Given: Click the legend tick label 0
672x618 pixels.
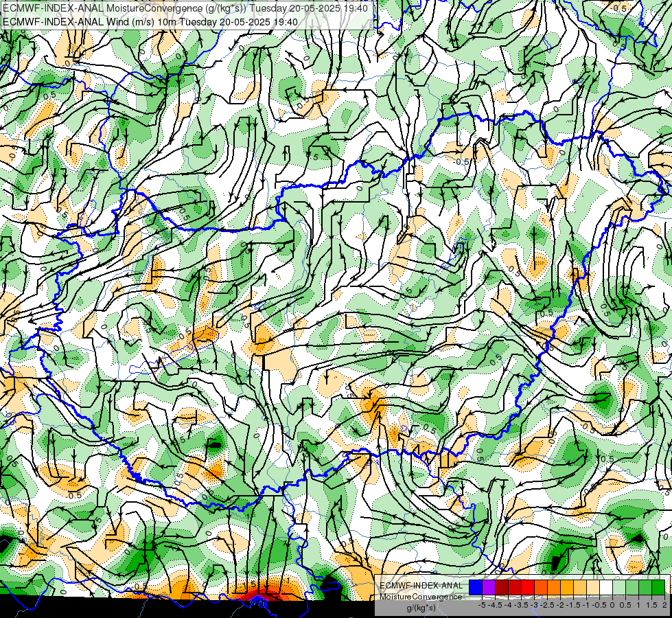Looking at the screenshot, I should tap(612, 605).
